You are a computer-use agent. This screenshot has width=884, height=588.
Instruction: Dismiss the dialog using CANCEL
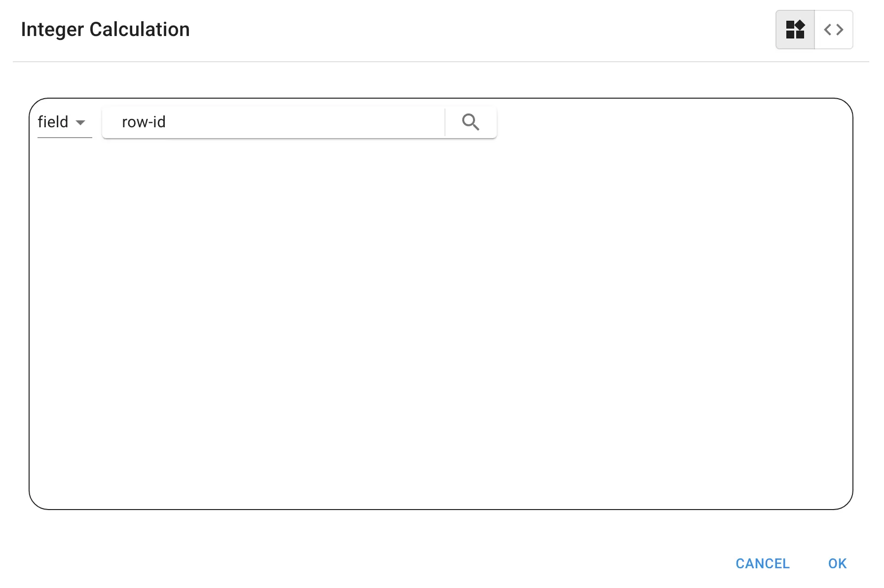(762, 563)
